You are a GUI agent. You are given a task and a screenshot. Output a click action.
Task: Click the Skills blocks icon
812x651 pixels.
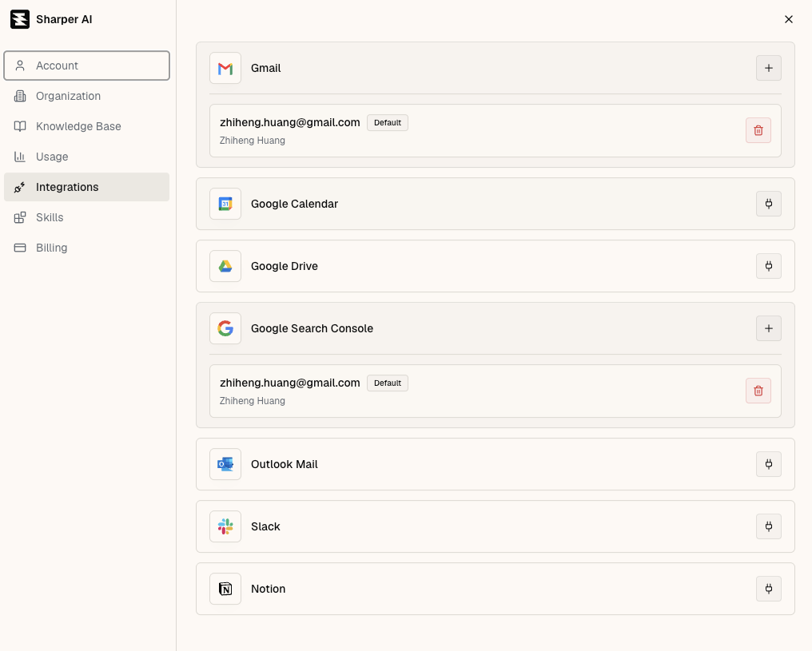point(20,217)
